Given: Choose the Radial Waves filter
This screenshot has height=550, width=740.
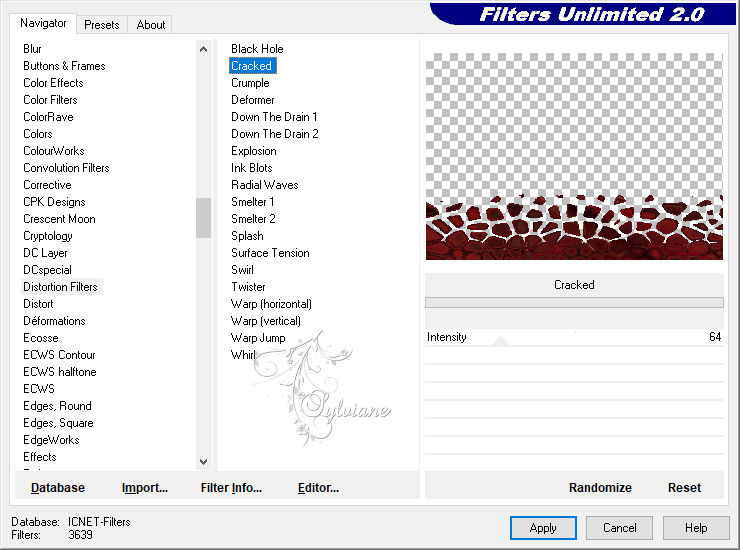Looking at the screenshot, I should click(x=265, y=185).
